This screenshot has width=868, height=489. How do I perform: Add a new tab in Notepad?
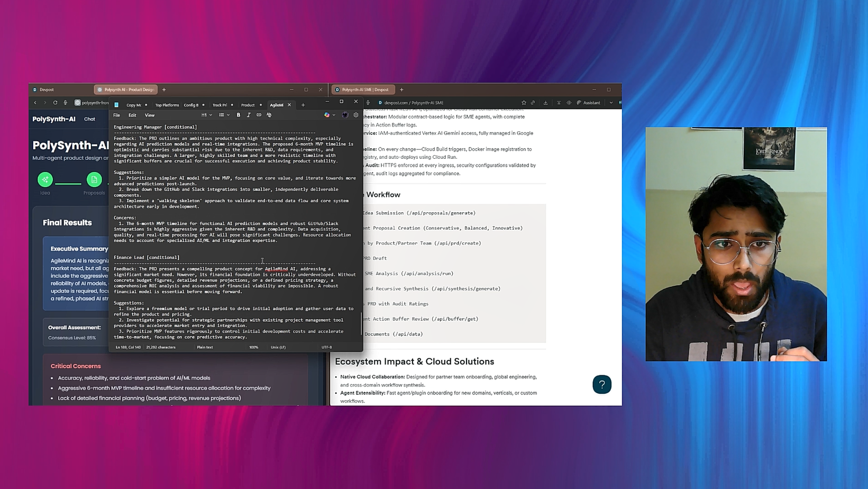303,105
